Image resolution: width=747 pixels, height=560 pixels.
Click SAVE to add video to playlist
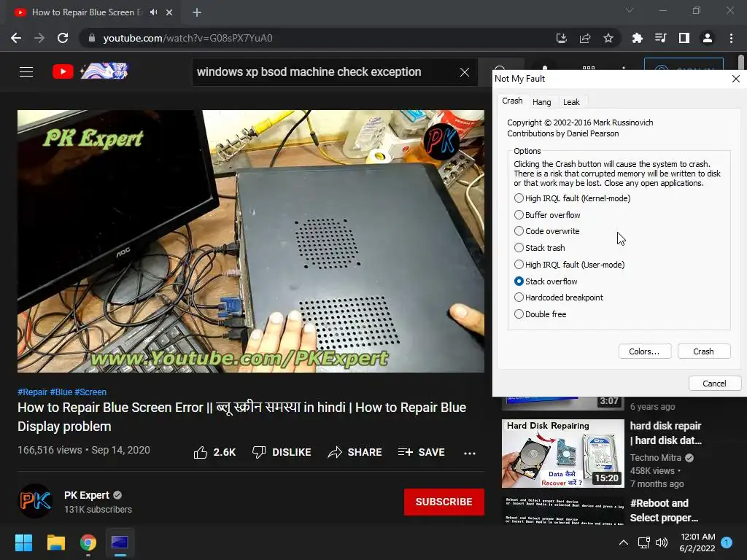(x=422, y=452)
